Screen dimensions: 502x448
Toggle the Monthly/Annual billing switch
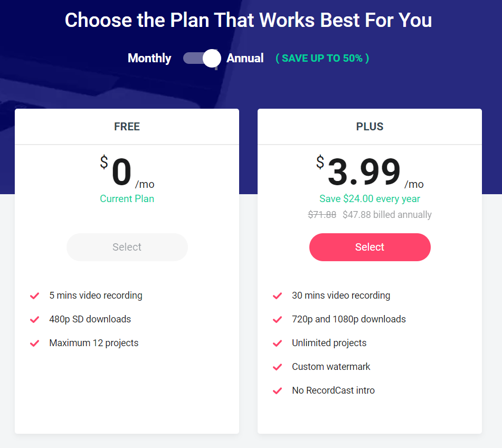[202, 58]
